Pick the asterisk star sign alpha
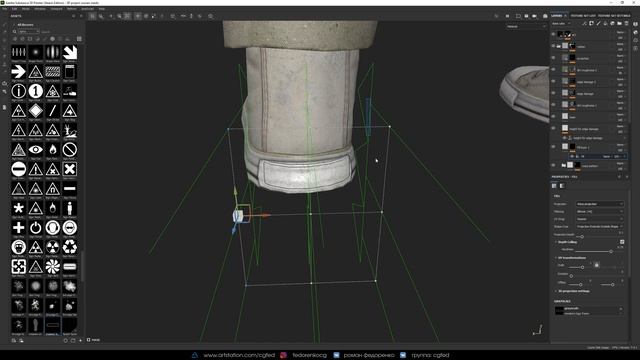This screenshot has height=360, width=640. point(18,208)
